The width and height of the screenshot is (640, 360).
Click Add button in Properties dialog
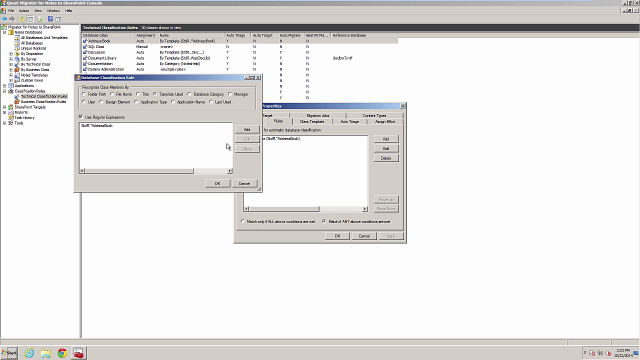coord(386,139)
